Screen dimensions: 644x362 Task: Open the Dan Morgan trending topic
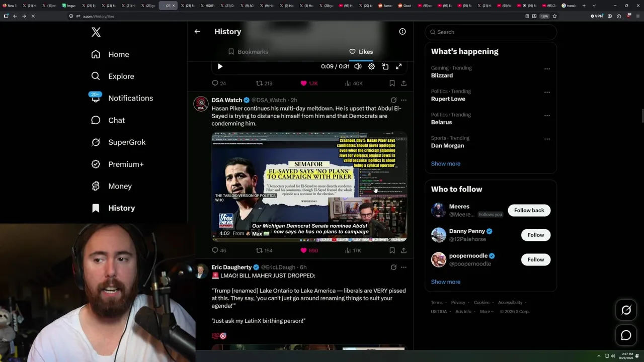point(447,146)
